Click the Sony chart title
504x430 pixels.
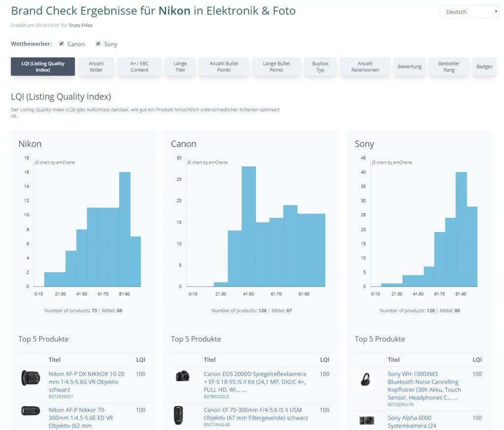tap(365, 144)
